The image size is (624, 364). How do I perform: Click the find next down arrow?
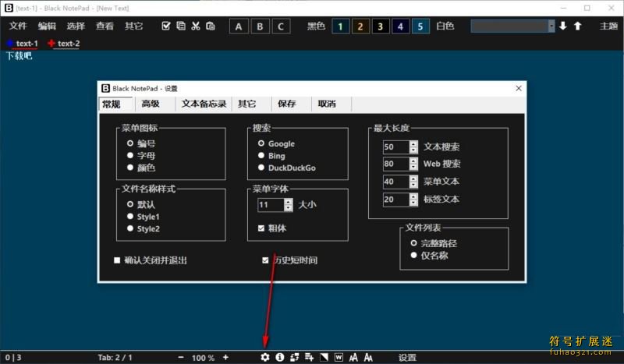click(x=562, y=26)
